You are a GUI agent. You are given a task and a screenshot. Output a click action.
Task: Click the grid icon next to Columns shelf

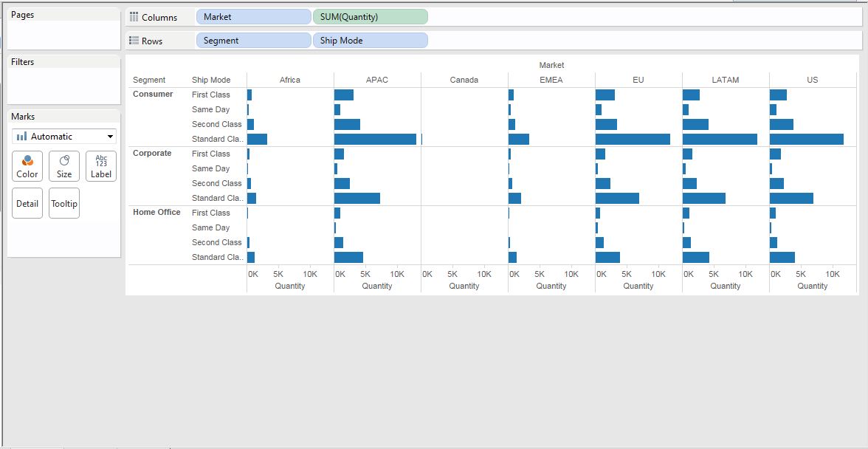135,16
